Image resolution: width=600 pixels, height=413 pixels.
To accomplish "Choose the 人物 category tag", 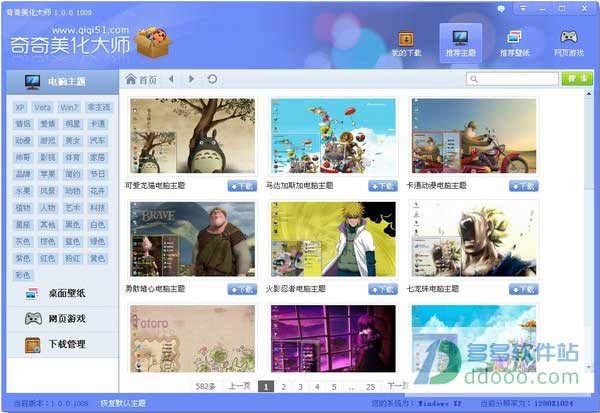I will tap(48, 208).
